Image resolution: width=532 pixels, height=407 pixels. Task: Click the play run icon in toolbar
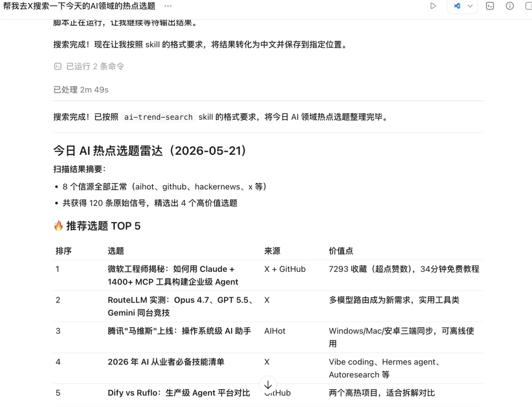pyautogui.click(x=433, y=6)
